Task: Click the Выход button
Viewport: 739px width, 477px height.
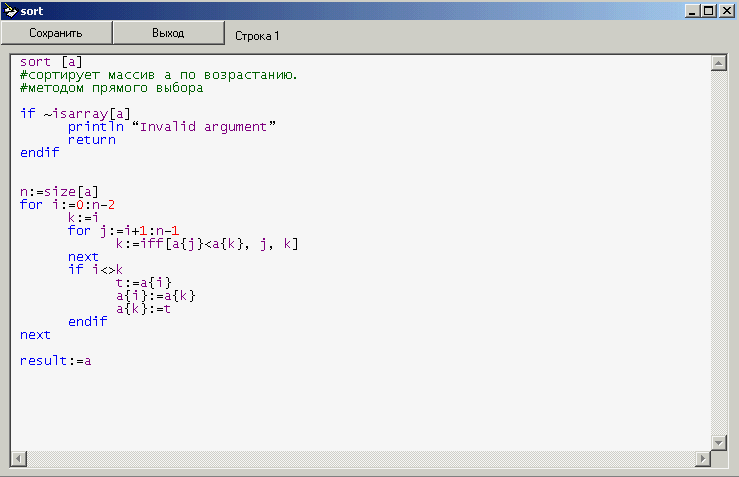Action: pos(168,33)
